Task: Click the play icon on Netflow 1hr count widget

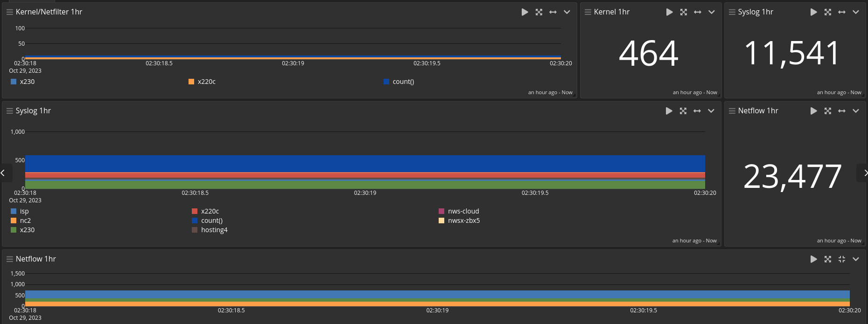Action: pyautogui.click(x=814, y=111)
